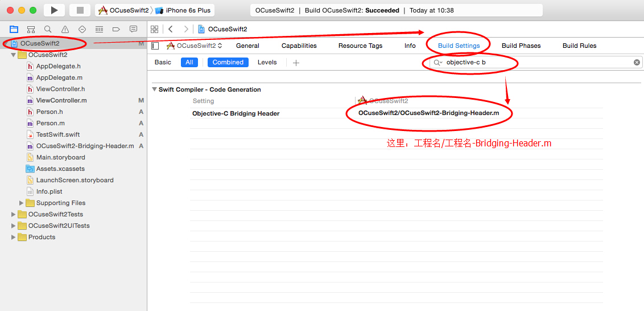Click the build Succeeded status display

click(x=397, y=10)
